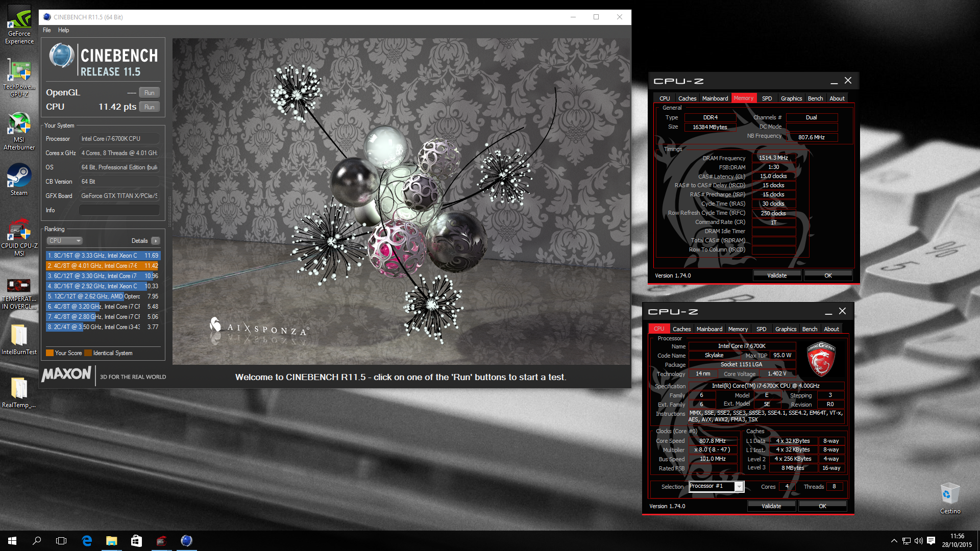The height and width of the screenshot is (551, 980).
Task: Open SPD tab in upper CPU-Z
Action: click(x=767, y=98)
